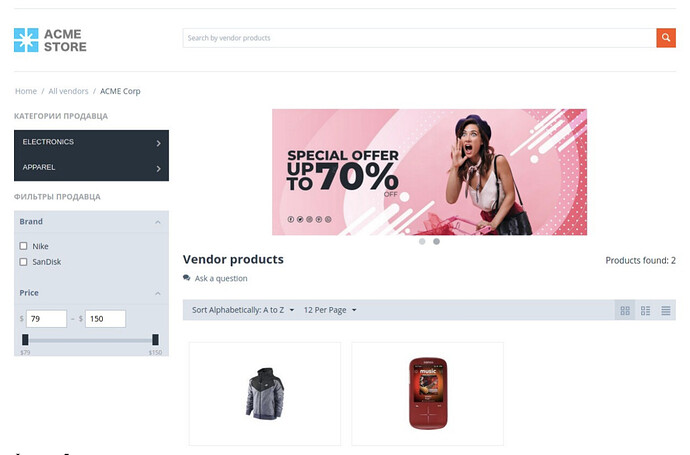Switch to list-without-images view icon
Screen dimensions: 690x455
coord(666,310)
